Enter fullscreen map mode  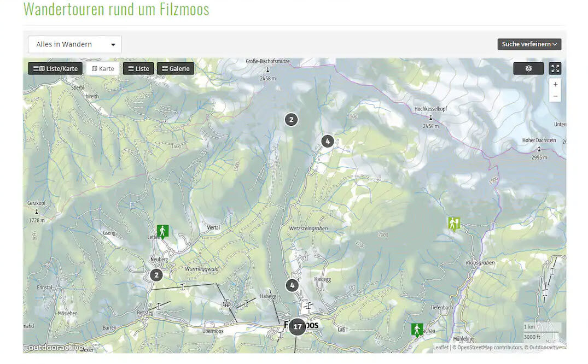[555, 68]
